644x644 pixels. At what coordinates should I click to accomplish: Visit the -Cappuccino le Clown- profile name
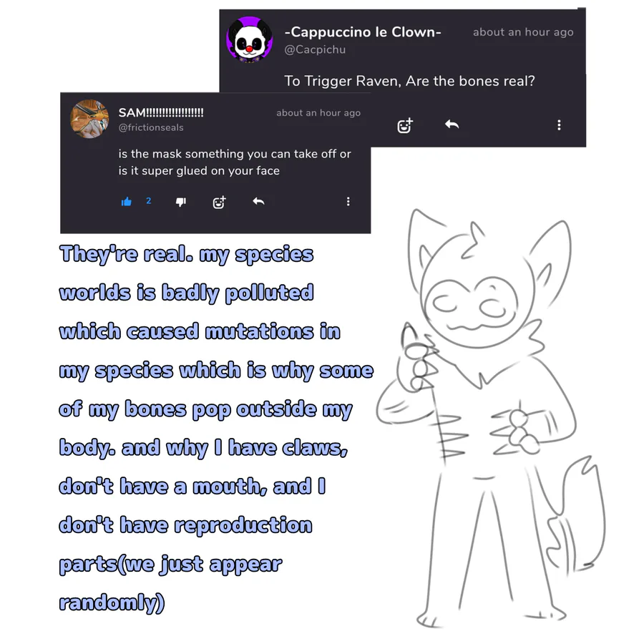pos(363,31)
